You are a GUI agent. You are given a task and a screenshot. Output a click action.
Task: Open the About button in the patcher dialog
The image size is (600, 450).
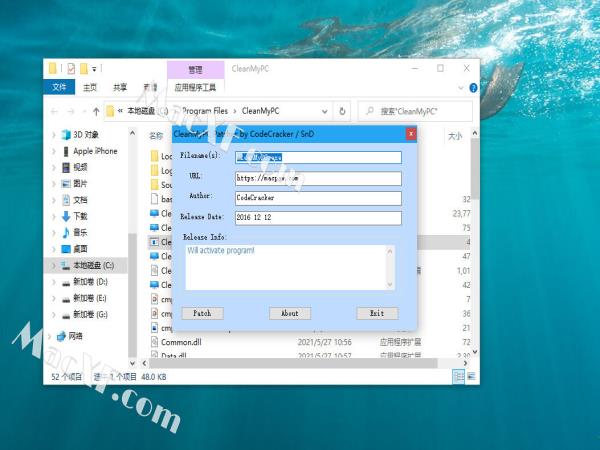290,313
